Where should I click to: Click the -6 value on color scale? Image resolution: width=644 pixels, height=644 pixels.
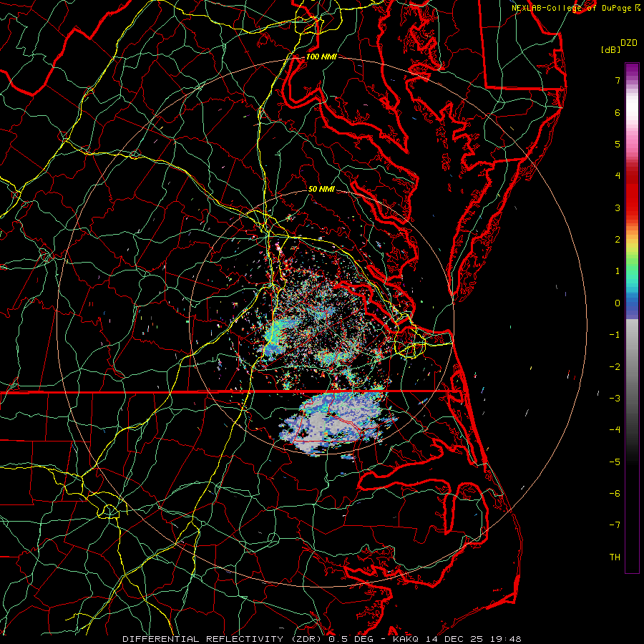coord(615,494)
